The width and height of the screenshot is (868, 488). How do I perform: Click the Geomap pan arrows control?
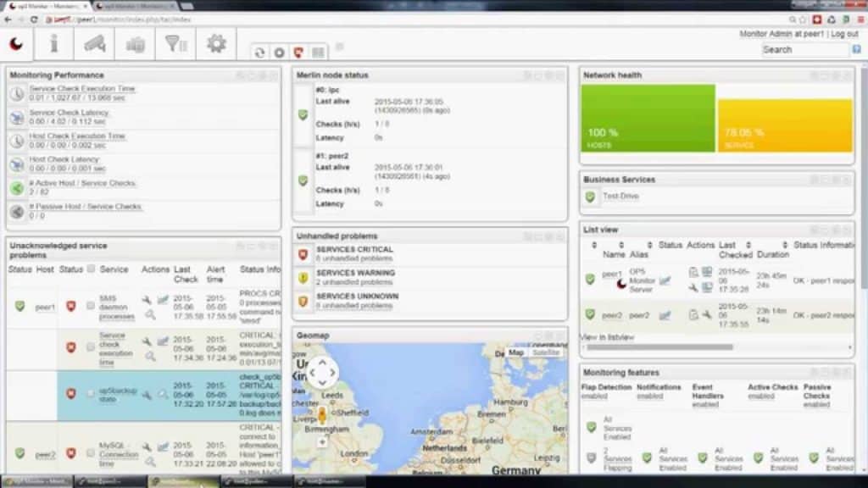click(322, 373)
